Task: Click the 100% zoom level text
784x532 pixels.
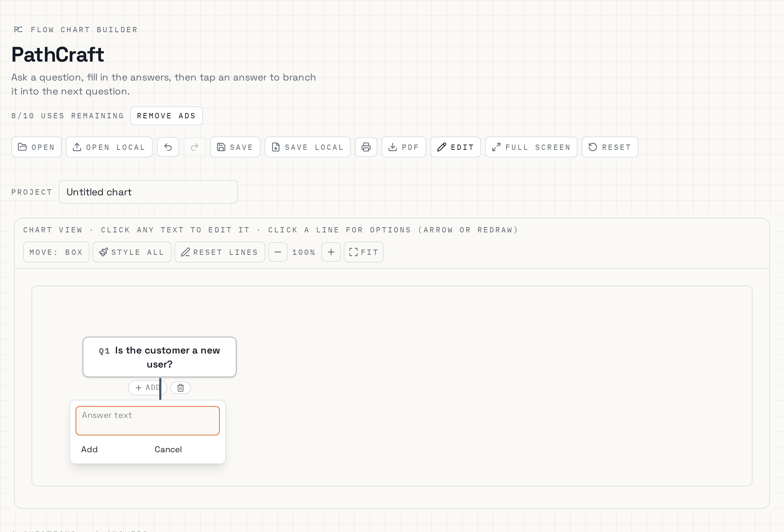Action: tap(304, 252)
